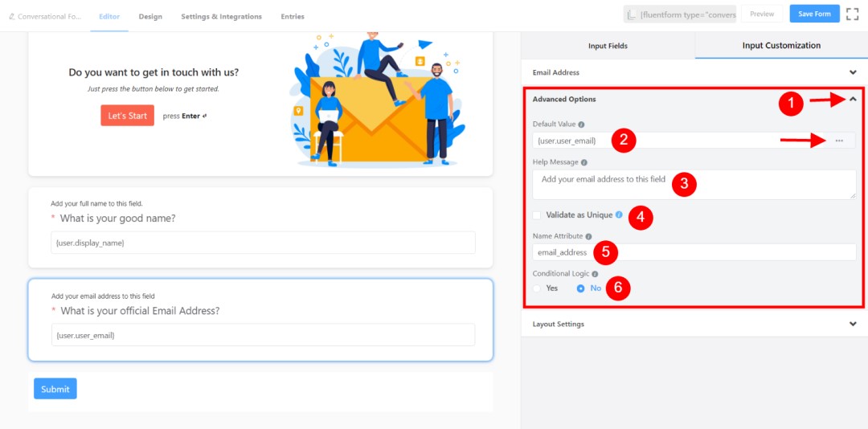868x429 pixels.
Task: Open the Design tab
Action: coord(150,17)
